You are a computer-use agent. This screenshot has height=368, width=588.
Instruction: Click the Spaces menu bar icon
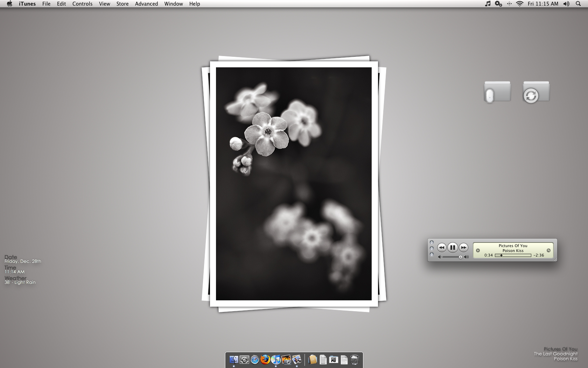pyautogui.click(x=509, y=4)
